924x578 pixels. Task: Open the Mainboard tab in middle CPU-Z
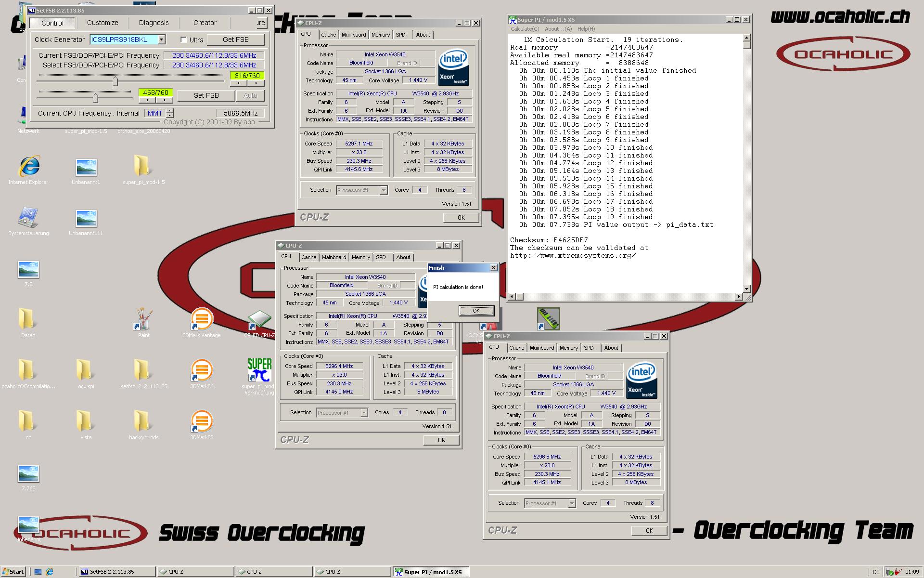click(x=334, y=257)
